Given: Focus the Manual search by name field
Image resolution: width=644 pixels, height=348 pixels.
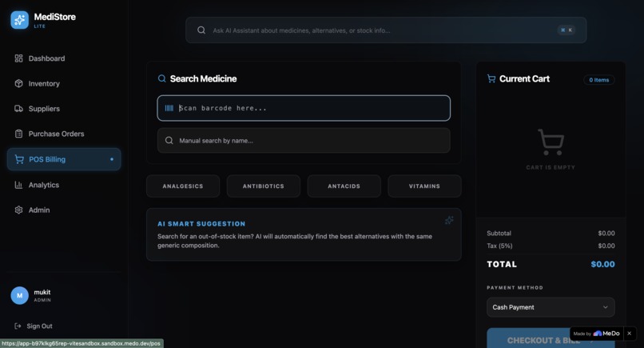Looking at the screenshot, I should coord(304,140).
